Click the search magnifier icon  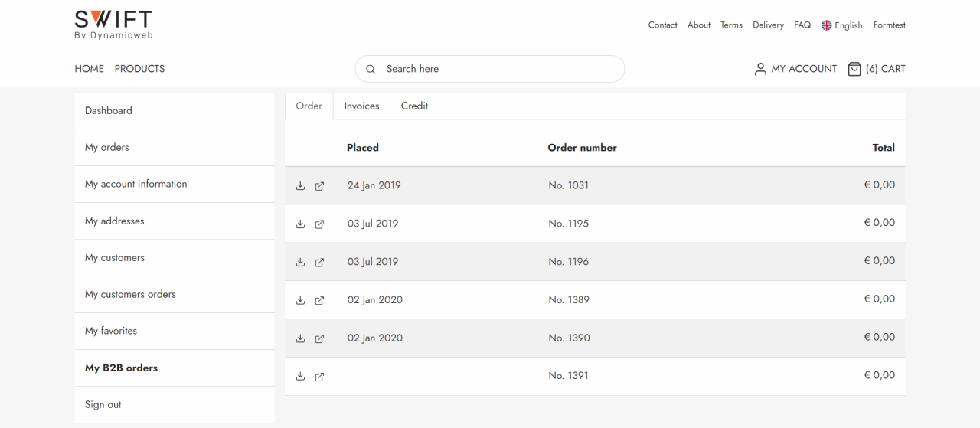point(371,69)
